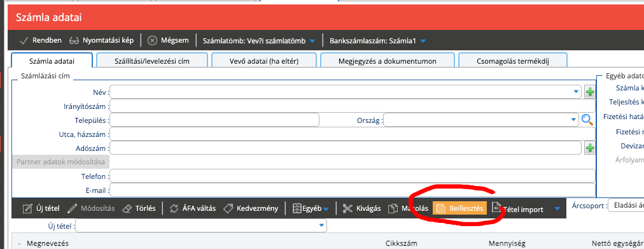644x249 pixels.
Task: Open the Számlatömb dropdown arrow
Action: (312, 41)
